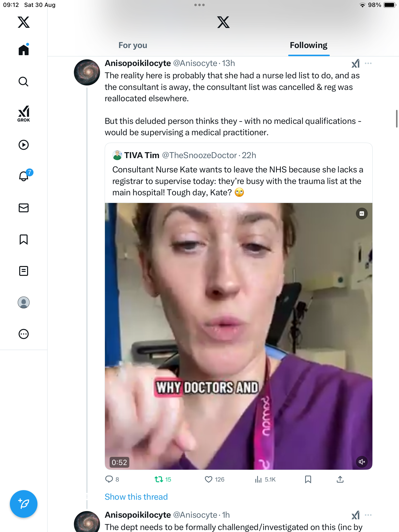Toggle closed captions on the video
The height and width of the screenshot is (532, 399).
(x=362, y=214)
